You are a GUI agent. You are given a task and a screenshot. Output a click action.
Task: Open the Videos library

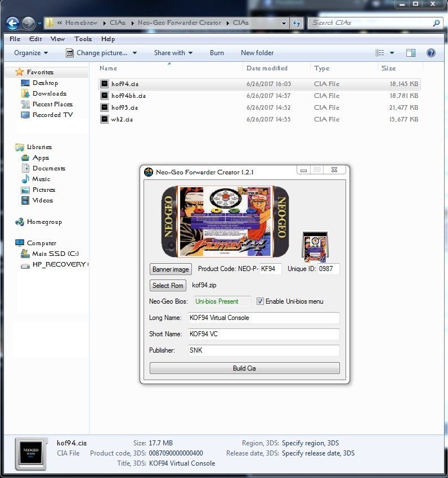click(43, 200)
